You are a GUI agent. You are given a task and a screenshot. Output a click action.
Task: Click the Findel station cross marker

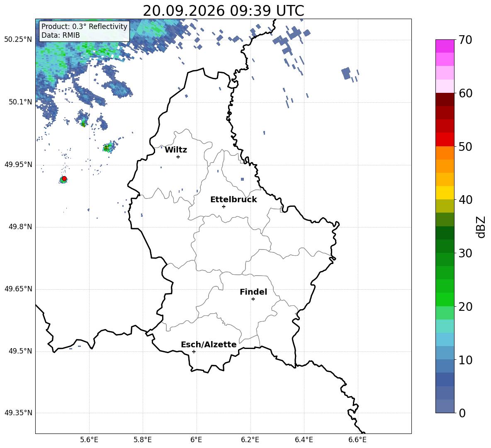pyautogui.click(x=253, y=299)
